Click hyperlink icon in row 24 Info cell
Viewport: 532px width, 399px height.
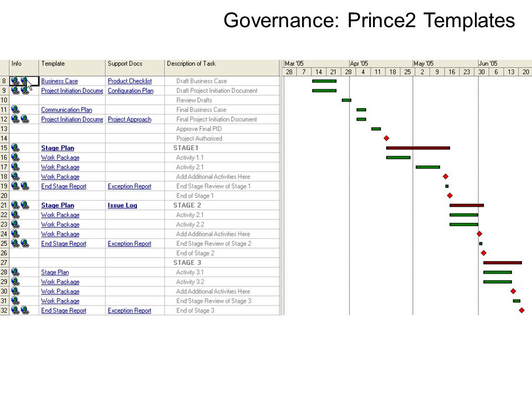coord(16,234)
